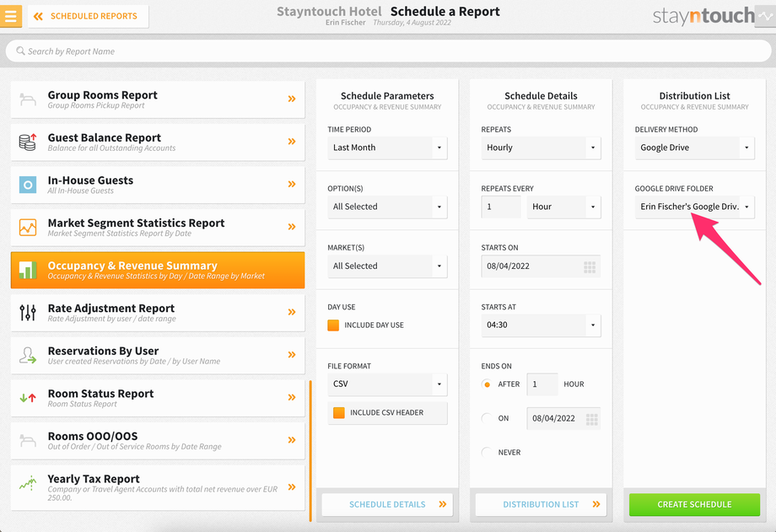Select Occupancy & Revenue Summary report
The height and width of the screenshot is (532, 776).
pyautogui.click(x=158, y=270)
